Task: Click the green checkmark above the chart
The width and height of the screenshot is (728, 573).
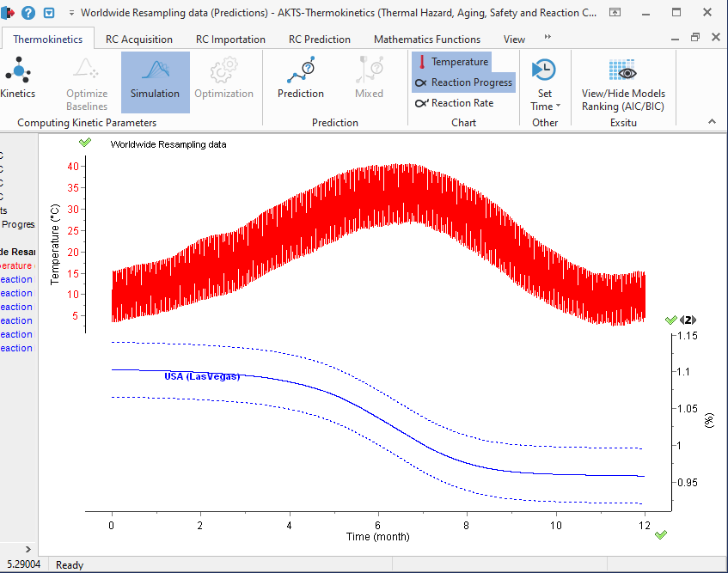Action: tap(84, 142)
